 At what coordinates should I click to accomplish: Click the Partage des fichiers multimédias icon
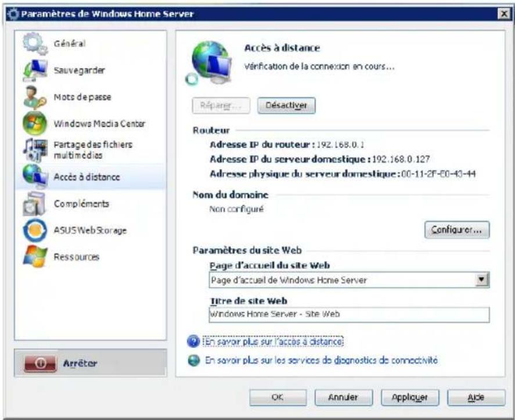pyautogui.click(x=35, y=150)
